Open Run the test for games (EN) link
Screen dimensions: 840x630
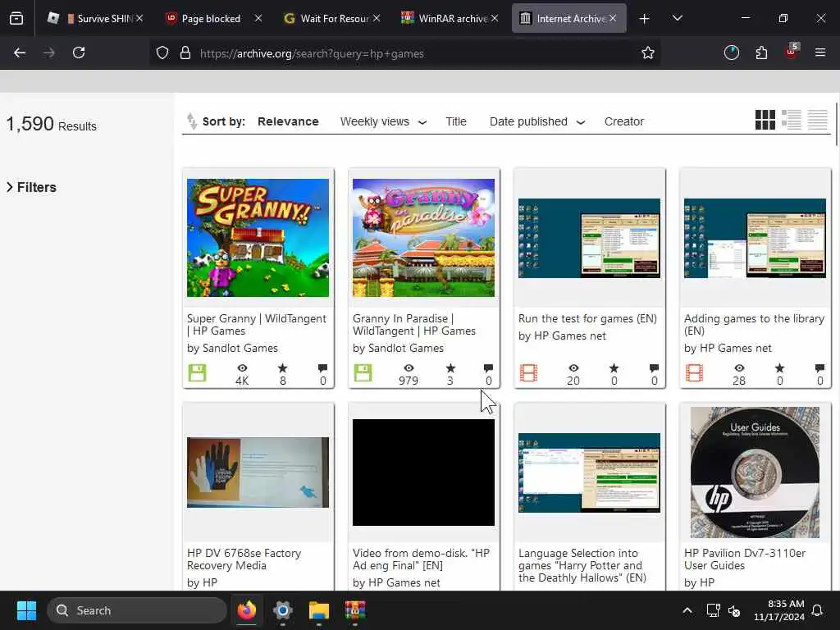pos(587,319)
